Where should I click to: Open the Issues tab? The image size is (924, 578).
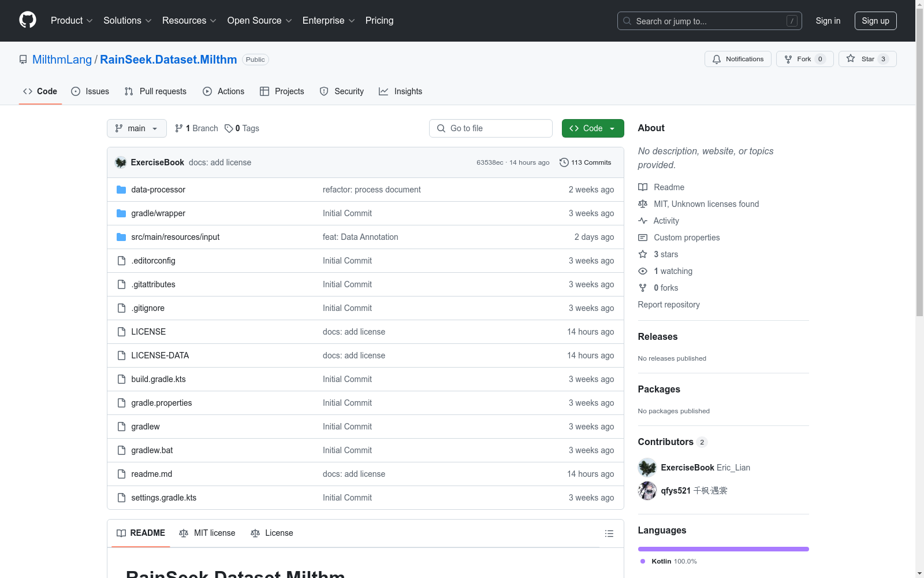click(x=90, y=91)
